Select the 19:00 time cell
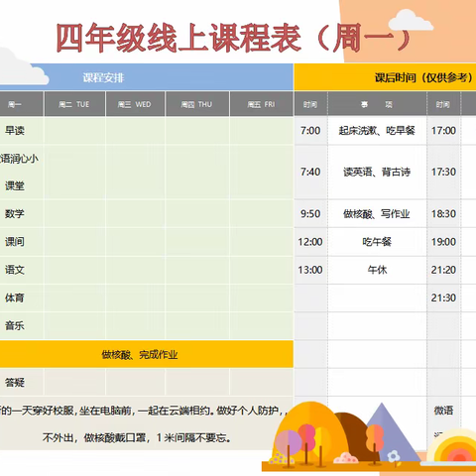The height and width of the screenshot is (476, 476). [443, 242]
